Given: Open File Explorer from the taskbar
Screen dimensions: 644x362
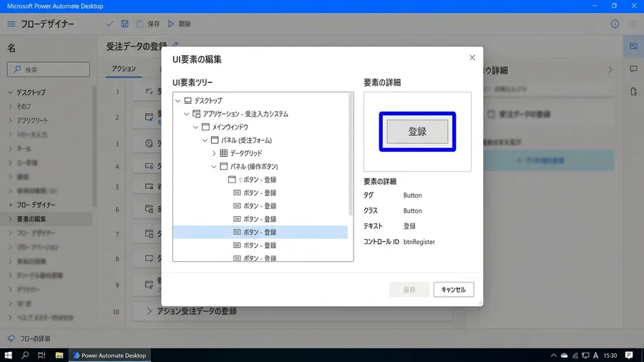Looking at the screenshot, I should 59,356.
